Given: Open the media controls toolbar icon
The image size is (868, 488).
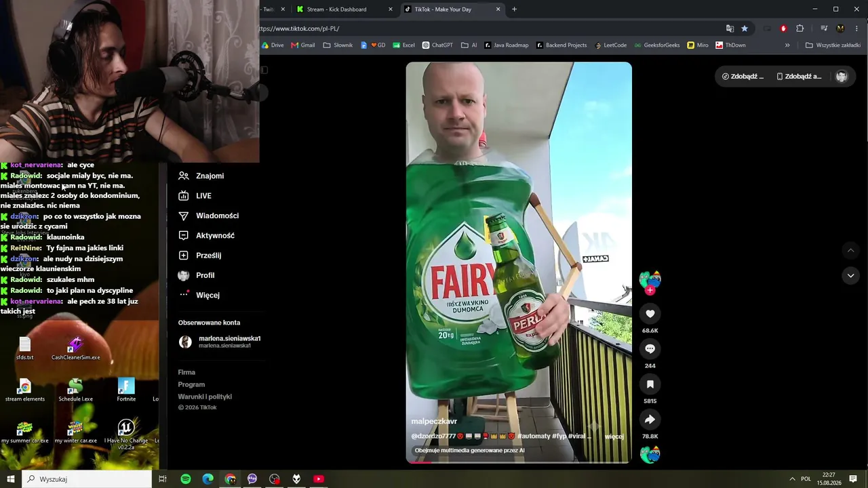Looking at the screenshot, I should click(x=824, y=28).
